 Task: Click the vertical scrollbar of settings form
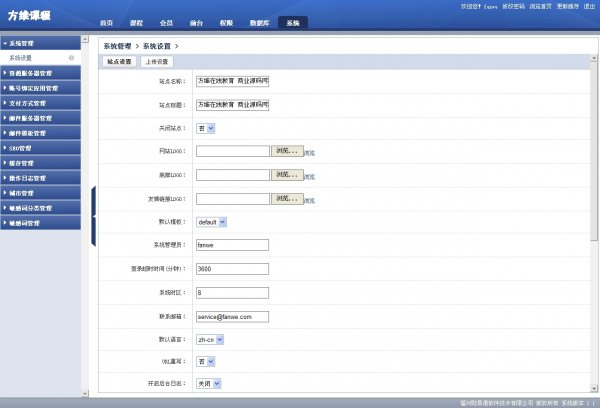595,150
